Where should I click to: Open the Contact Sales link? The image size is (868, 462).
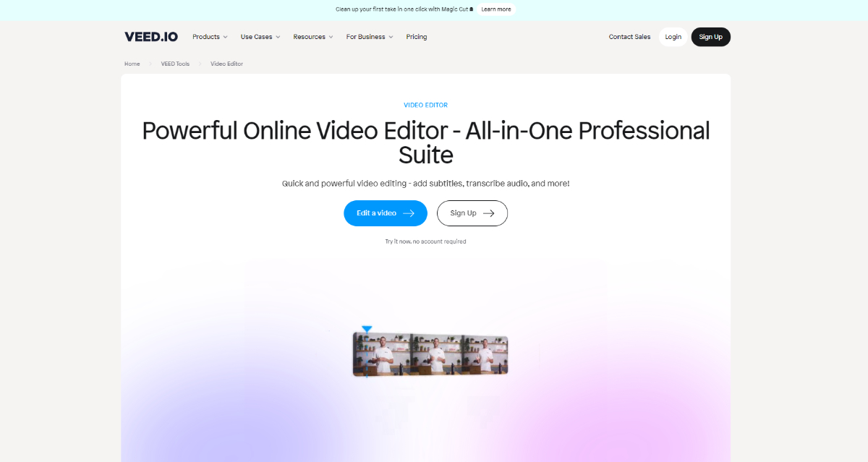tap(629, 37)
